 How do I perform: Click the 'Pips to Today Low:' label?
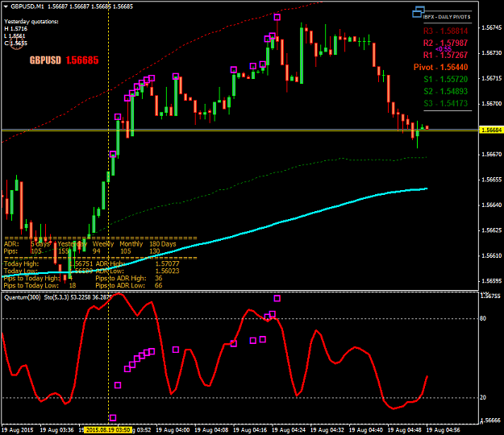(31, 285)
